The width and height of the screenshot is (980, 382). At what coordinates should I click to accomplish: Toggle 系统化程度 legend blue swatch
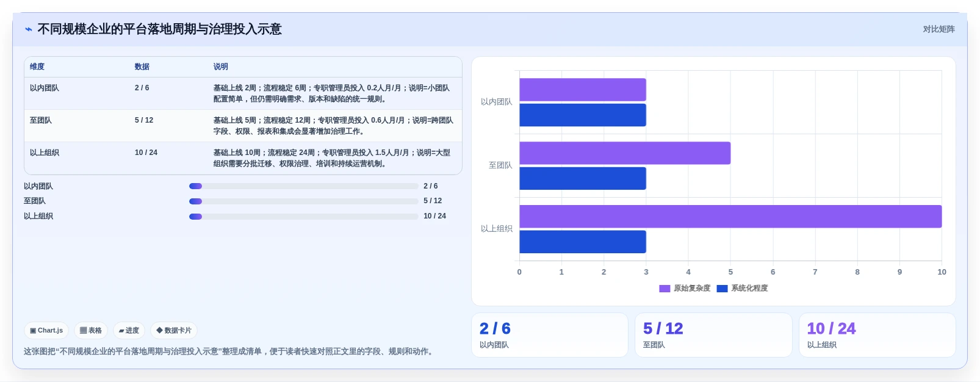pyautogui.click(x=722, y=289)
